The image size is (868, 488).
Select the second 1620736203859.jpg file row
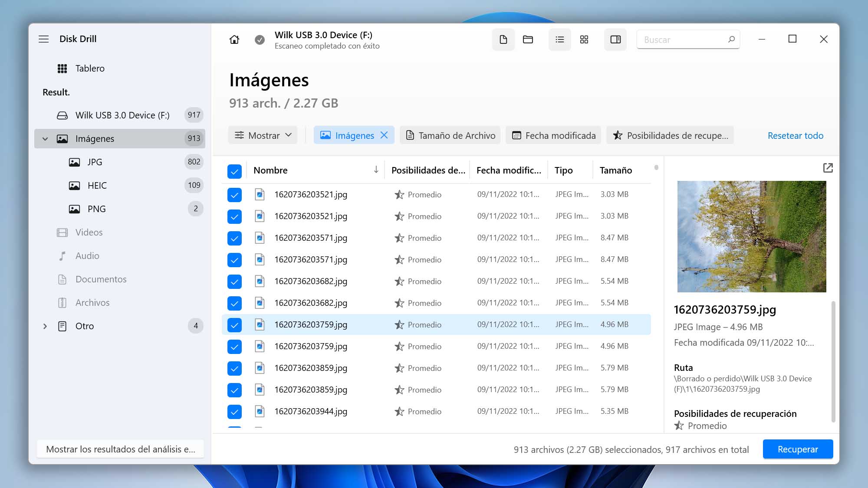tap(436, 390)
